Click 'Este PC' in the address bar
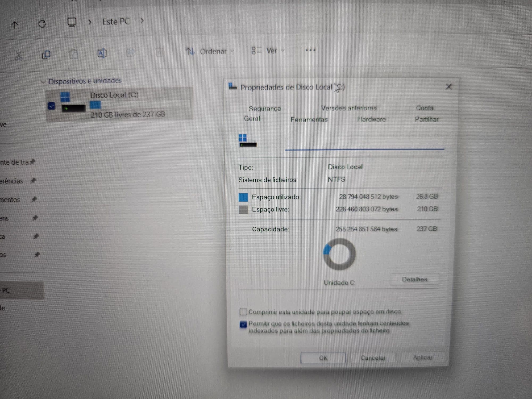Screen dimensions: 532x399 [x=116, y=22]
